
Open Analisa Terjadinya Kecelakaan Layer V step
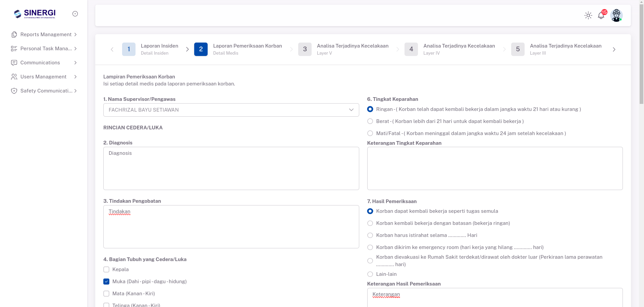tap(343, 49)
